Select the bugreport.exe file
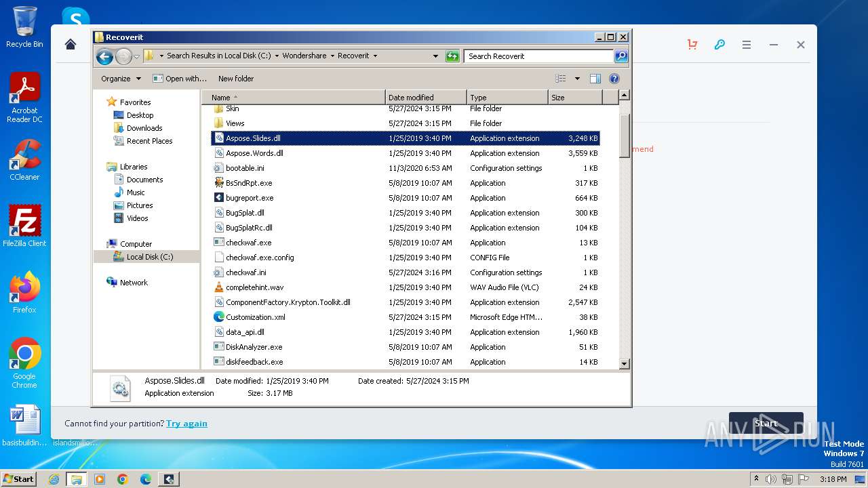This screenshot has height=488, width=868. 406,198
